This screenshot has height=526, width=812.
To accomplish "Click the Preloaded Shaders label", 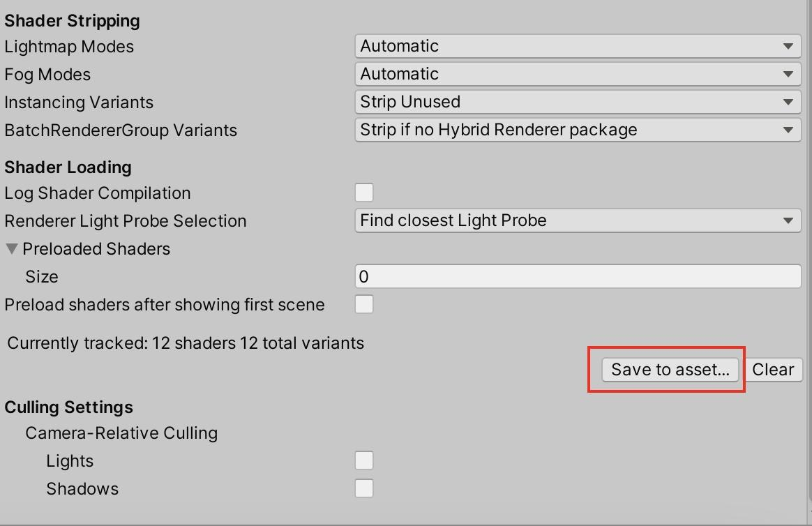I will (x=96, y=249).
